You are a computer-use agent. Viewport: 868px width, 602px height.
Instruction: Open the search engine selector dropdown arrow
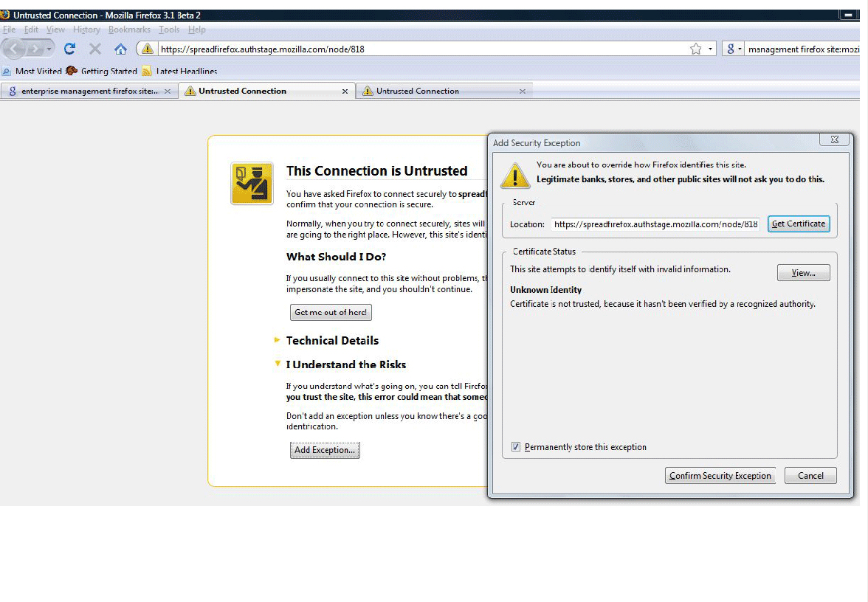[x=740, y=49]
